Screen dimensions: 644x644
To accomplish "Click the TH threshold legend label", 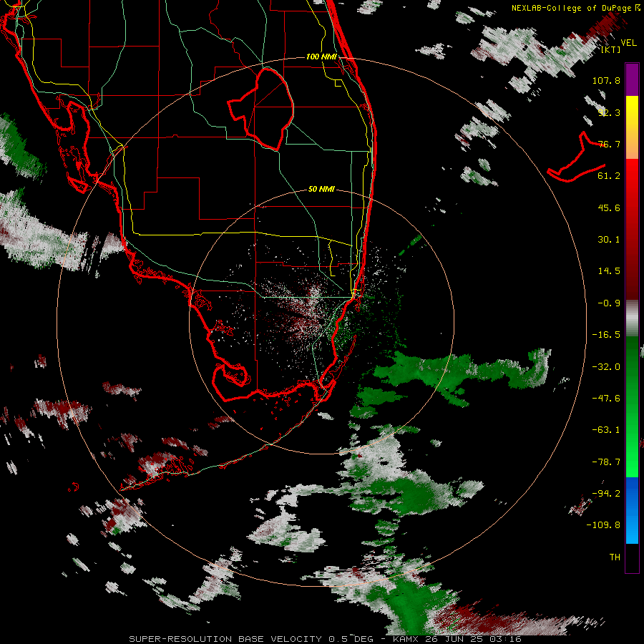I will pyautogui.click(x=615, y=557).
